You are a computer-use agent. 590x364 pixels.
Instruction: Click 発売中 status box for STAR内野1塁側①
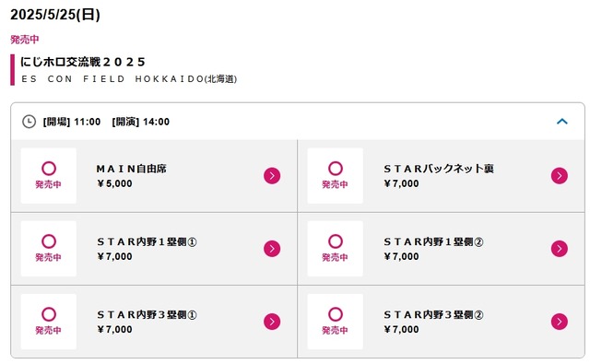(x=49, y=249)
